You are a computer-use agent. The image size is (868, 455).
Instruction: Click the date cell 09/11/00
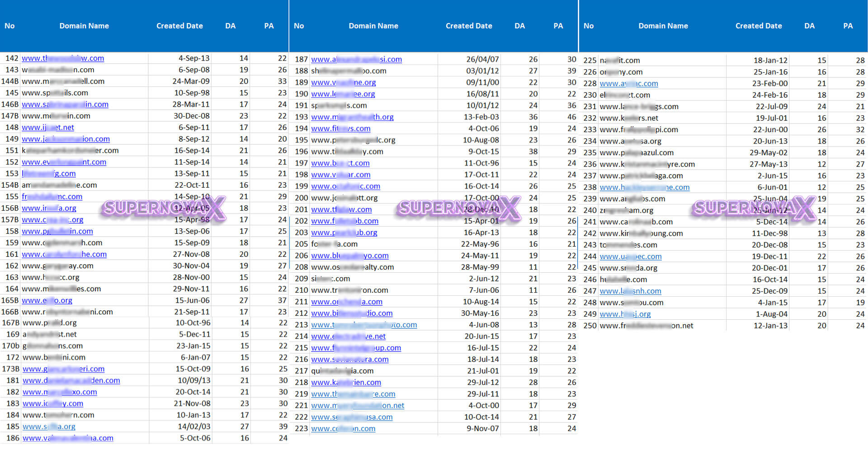[482, 83]
